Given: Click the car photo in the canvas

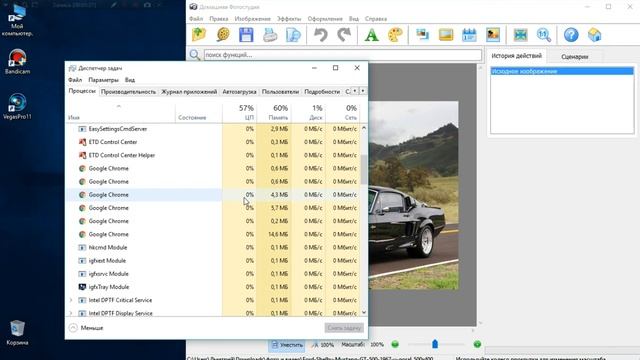Looking at the screenshot, I should click(x=413, y=196).
